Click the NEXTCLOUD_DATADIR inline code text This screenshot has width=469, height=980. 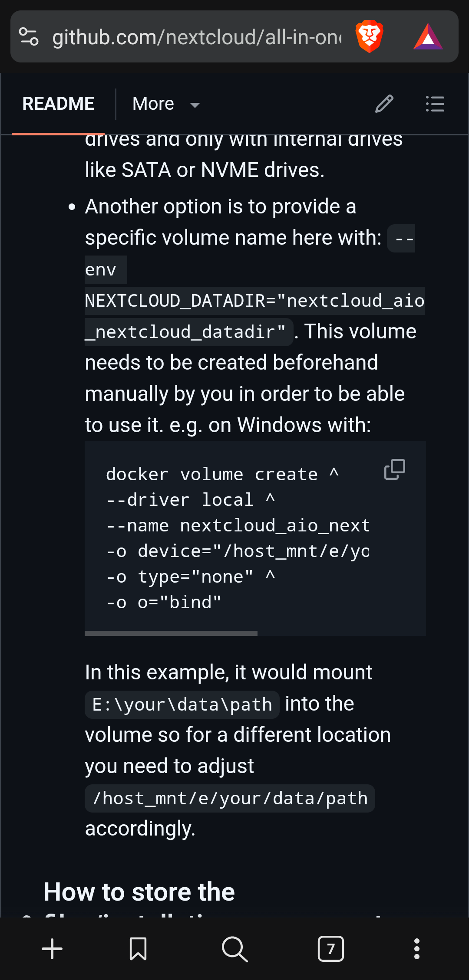[x=254, y=301]
